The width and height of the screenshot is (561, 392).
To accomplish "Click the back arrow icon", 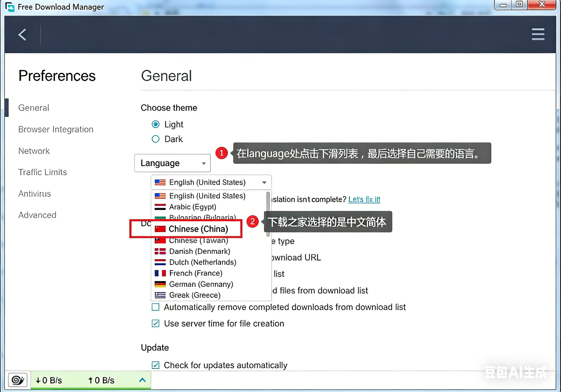I will pyautogui.click(x=22, y=34).
